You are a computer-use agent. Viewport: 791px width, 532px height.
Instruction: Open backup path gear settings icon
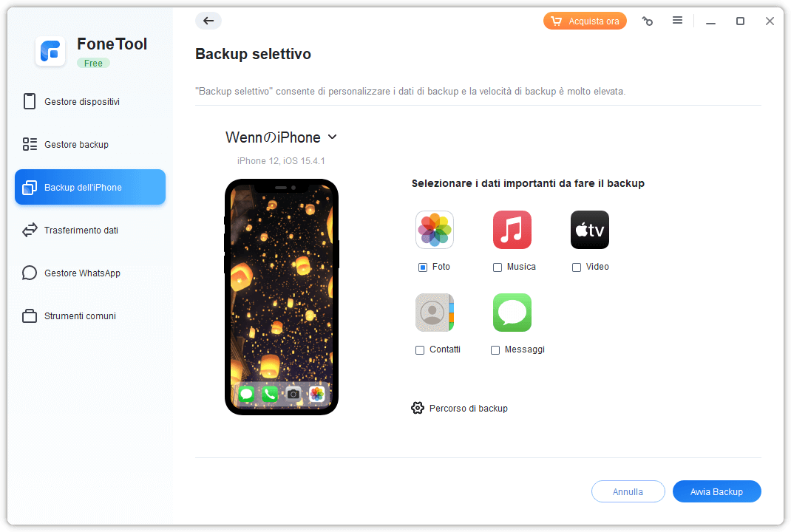pos(418,408)
